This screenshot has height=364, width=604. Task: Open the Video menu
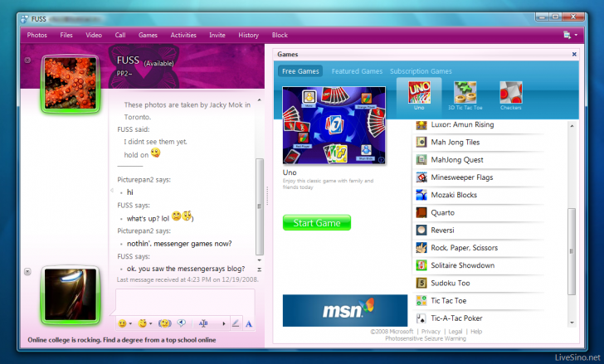tap(94, 35)
